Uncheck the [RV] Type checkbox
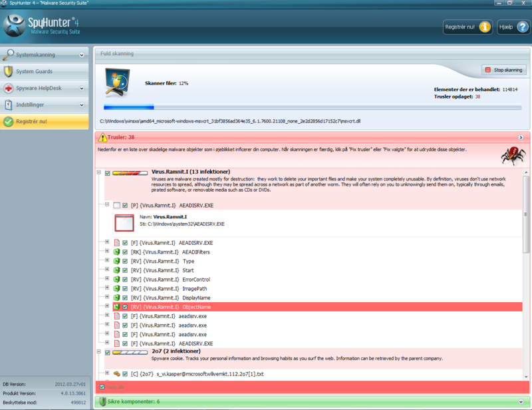The height and width of the screenshot is (410, 532). click(125, 261)
